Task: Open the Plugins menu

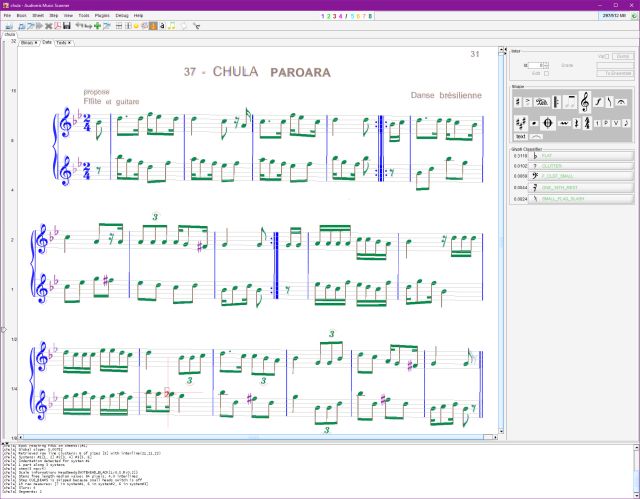Action: click(x=102, y=16)
